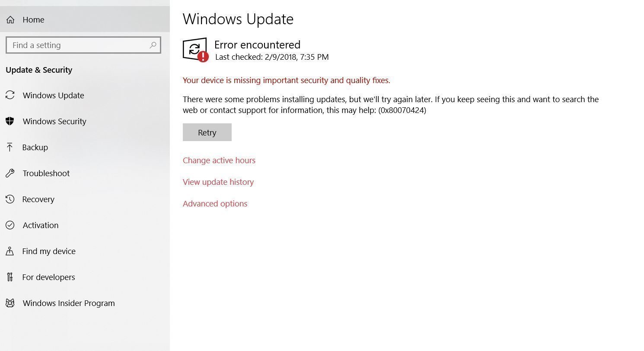Click the Troubleshoot wrench icon

(10, 173)
